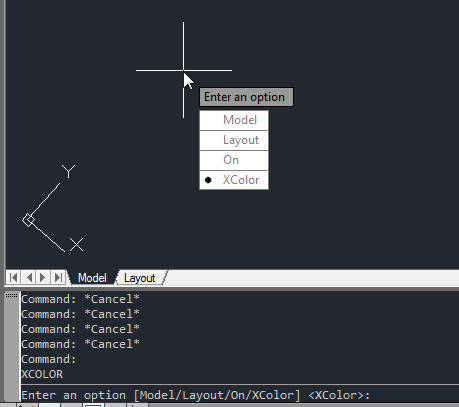This screenshot has height=407, width=459.
Task: Click the empty tab strip beside Layout
Action: (x=312, y=277)
